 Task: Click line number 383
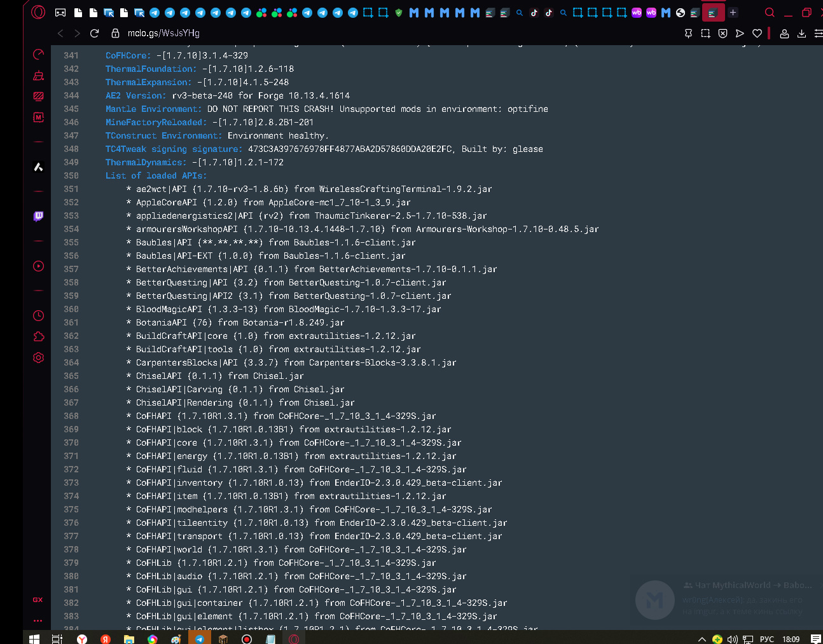(71, 616)
